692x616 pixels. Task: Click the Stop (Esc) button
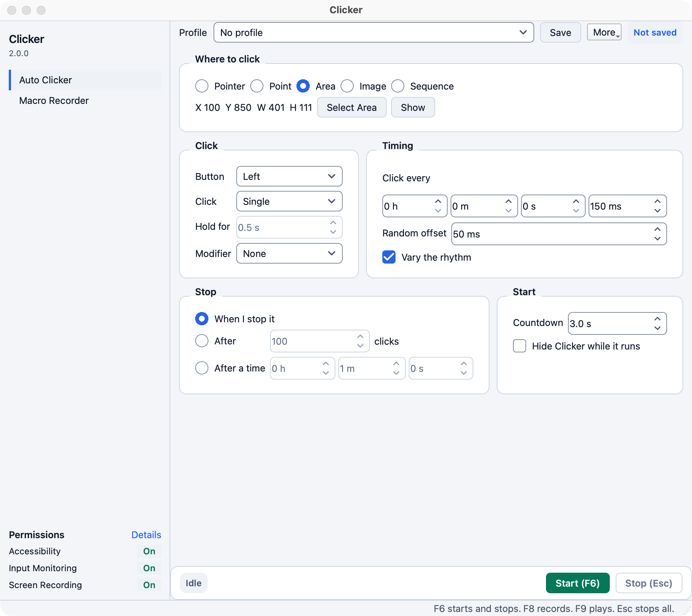649,583
